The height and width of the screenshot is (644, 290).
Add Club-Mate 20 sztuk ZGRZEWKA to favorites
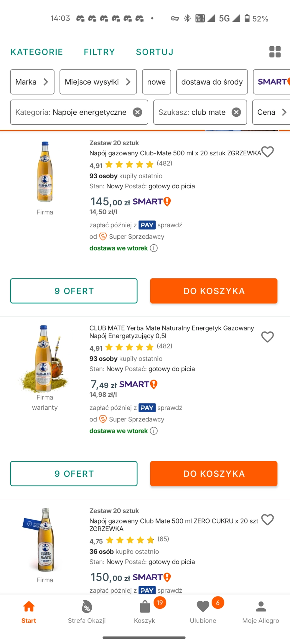pos(268,152)
